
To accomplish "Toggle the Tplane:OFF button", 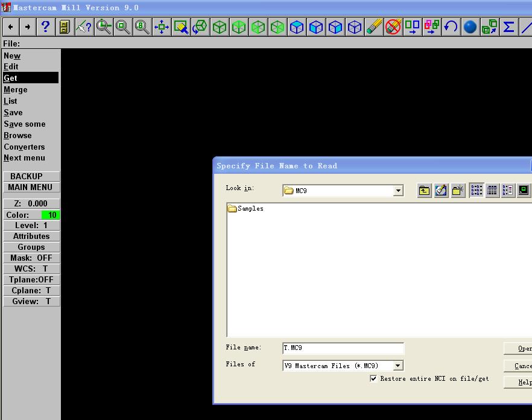I will pyautogui.click(x=31, y=279).
